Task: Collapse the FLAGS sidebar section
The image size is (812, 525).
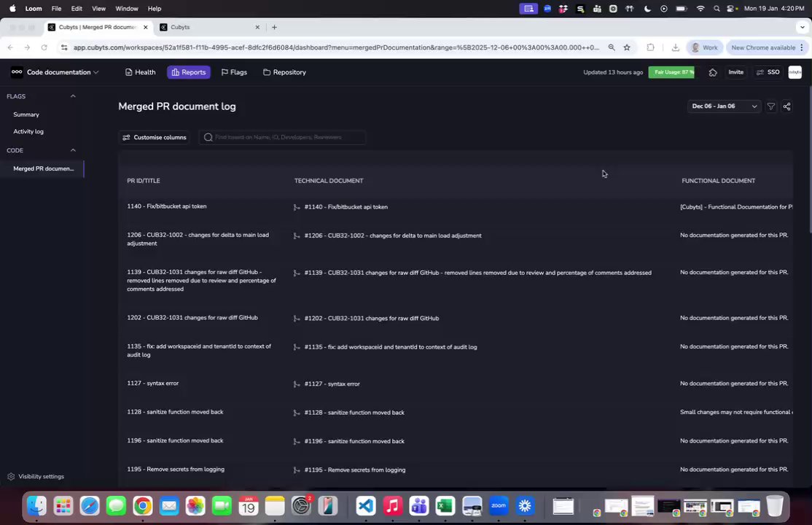Action: click(x=73, y=96)
